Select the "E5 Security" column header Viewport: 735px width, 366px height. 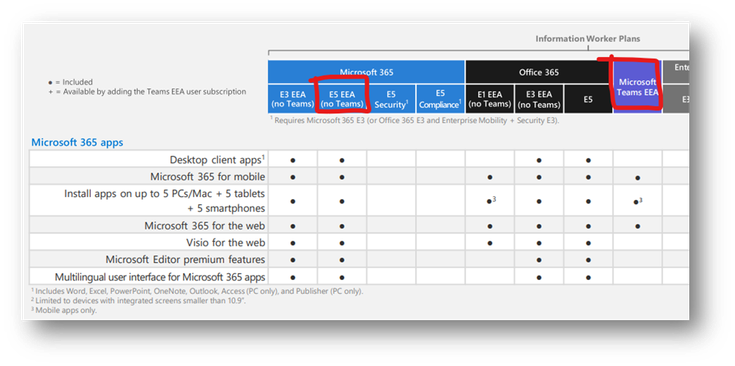tap(391, 99)
